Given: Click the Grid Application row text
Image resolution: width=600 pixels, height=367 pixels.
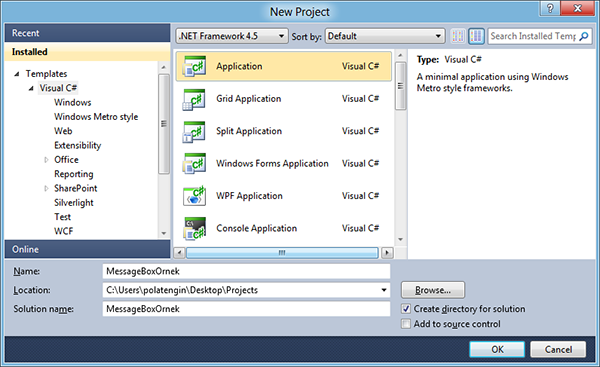Looking at the screenshot, I should tap(249, 99).
